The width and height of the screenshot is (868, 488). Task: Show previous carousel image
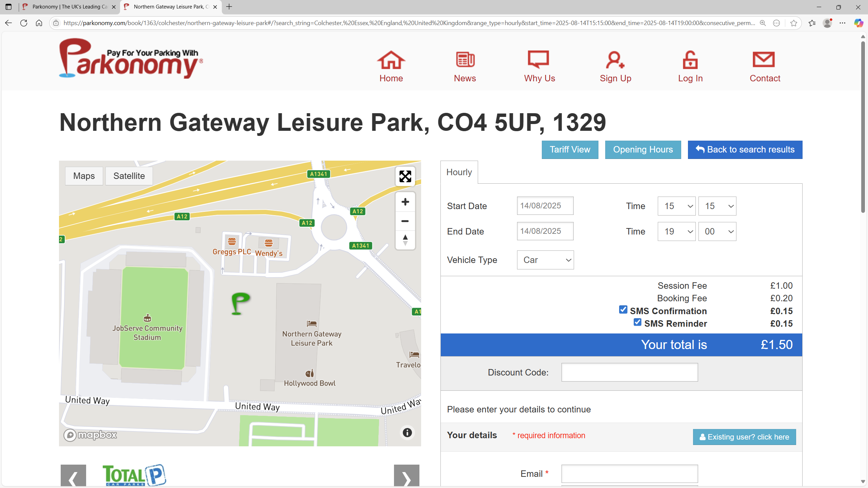click(x=73, y=476)
